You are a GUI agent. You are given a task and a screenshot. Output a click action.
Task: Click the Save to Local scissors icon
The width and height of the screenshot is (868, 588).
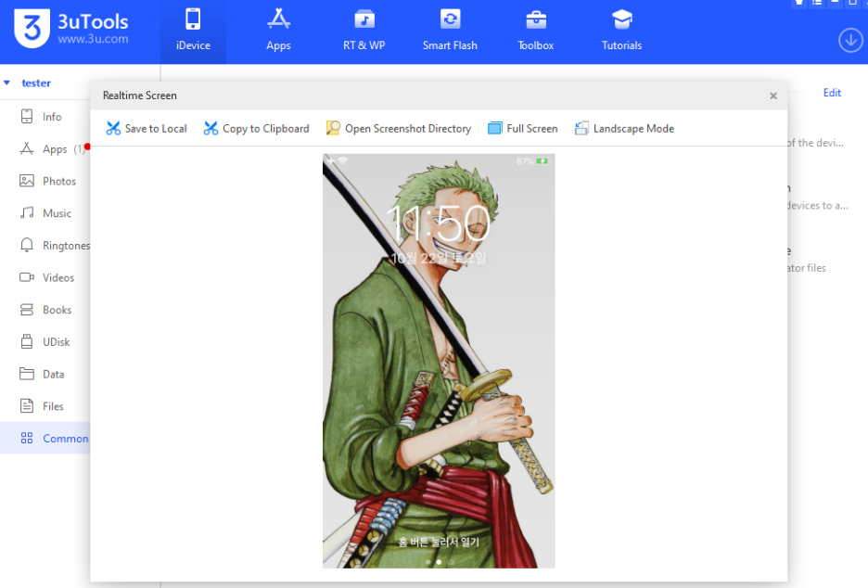point(113,129)
